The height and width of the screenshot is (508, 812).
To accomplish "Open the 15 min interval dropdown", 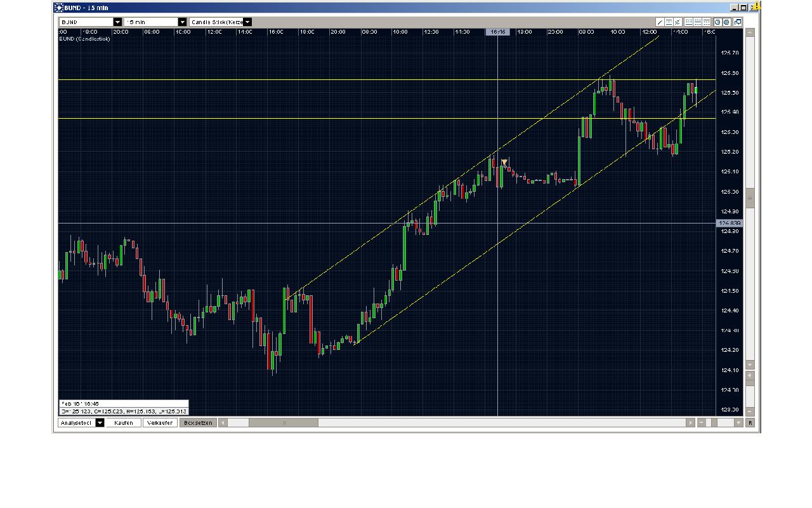I will pos(183,22).
